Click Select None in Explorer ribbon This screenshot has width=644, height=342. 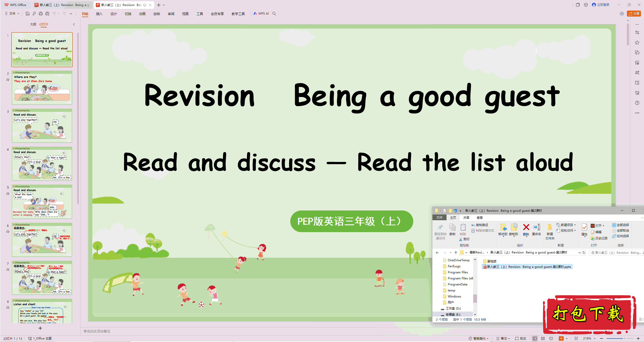click(620, 231)
